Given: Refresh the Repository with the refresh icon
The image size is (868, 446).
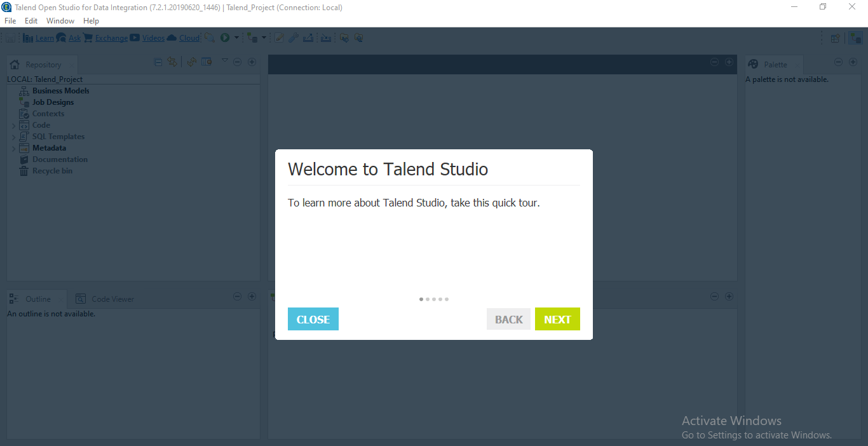Looking at the screenshot, I should coord(191,62).
